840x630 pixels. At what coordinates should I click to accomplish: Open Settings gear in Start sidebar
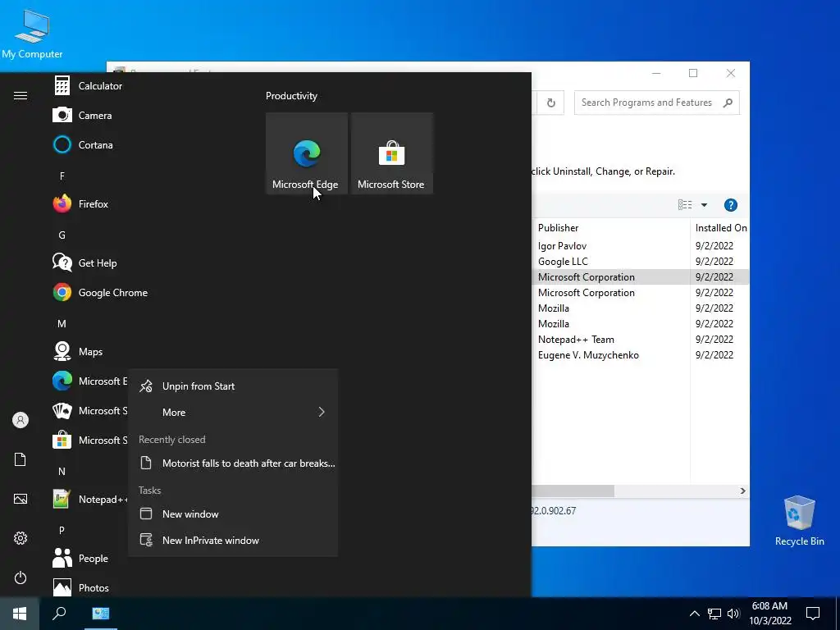(x=21, y=538)
